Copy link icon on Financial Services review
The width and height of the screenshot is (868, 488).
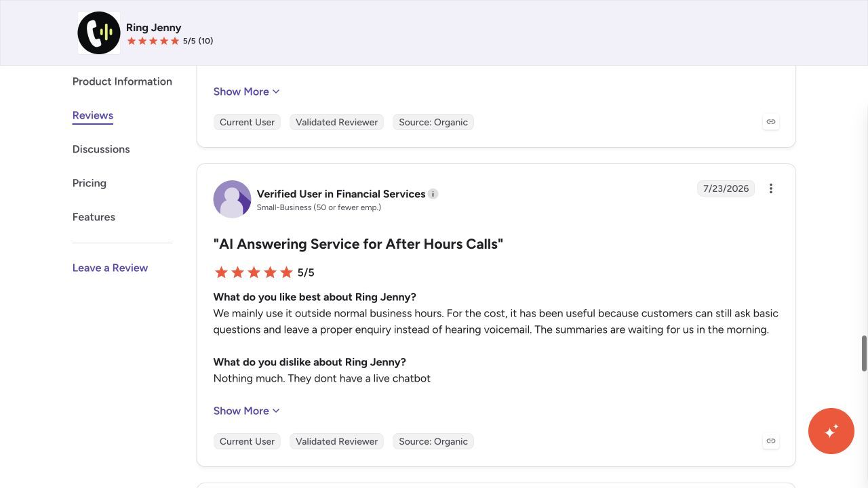[771, 441]
